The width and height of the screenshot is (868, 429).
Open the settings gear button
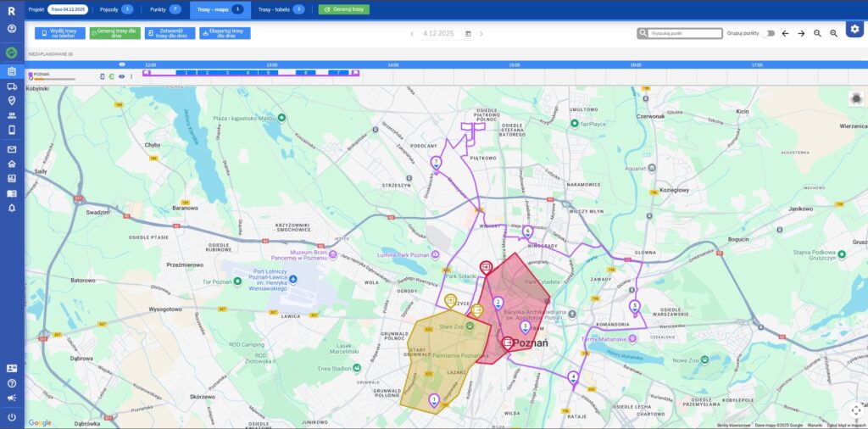click(854, 30)
